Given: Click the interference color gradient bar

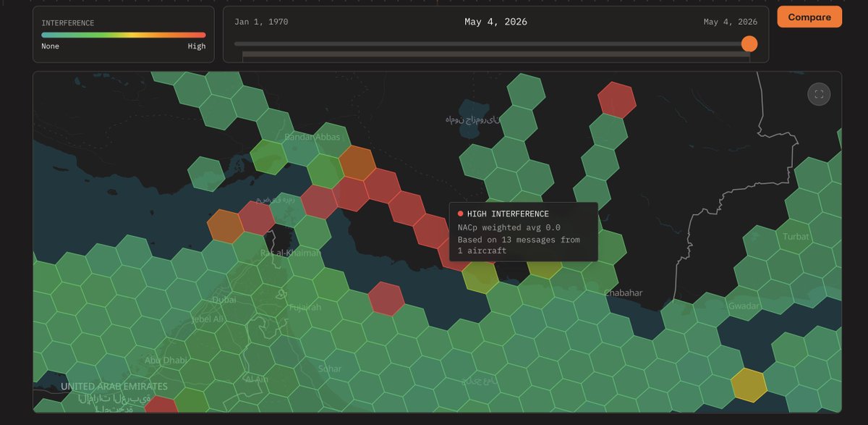Looking at the screenshot, I should click(124, 35).
